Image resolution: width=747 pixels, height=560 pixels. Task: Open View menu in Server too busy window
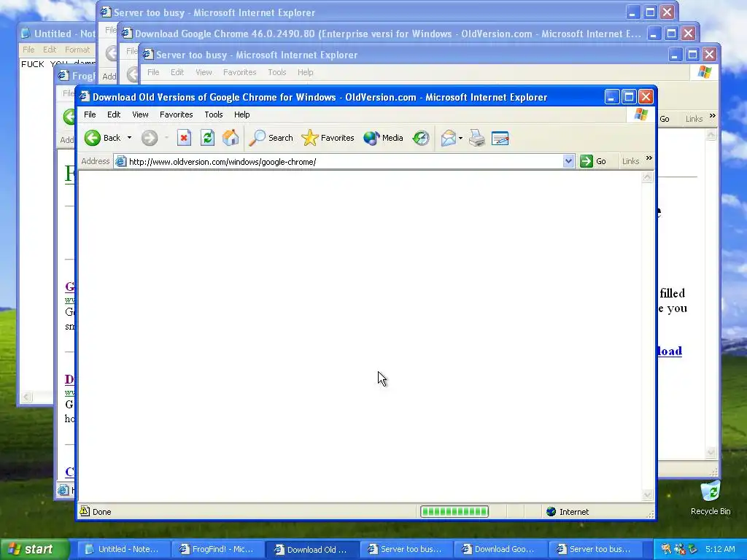click(204, 72)
